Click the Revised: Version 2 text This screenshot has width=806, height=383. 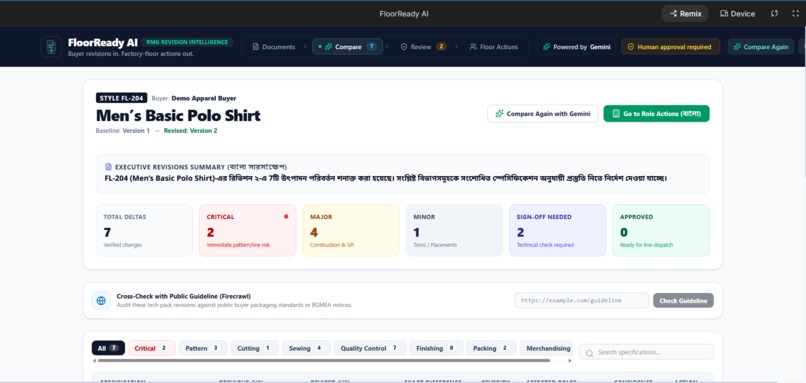pyautogui.click(x=190, y=131)
